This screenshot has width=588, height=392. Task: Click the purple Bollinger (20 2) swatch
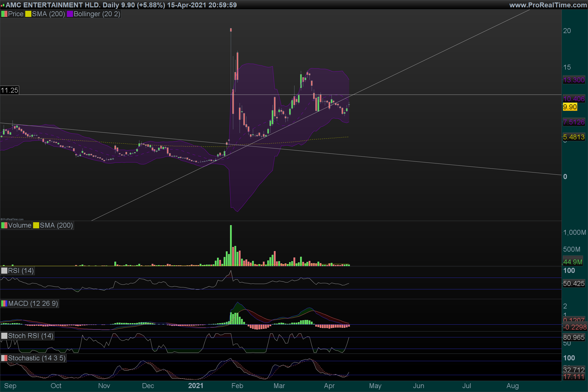pos(70,14)
